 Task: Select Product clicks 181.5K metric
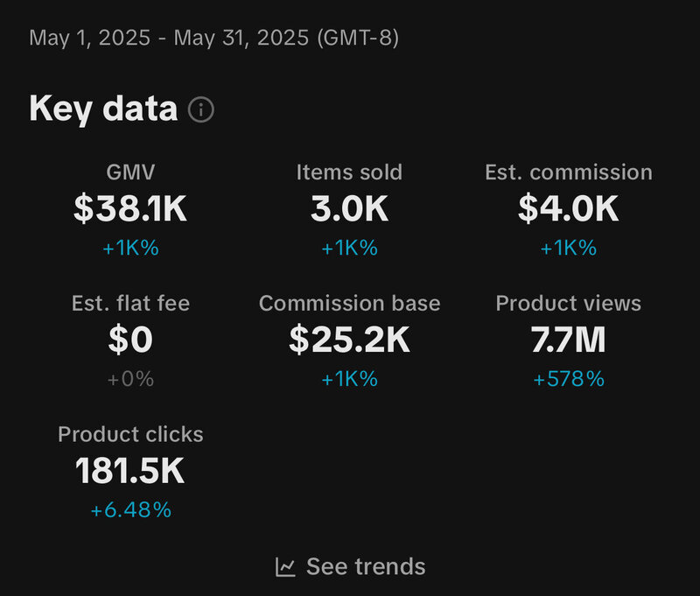[x=130, y=472]
